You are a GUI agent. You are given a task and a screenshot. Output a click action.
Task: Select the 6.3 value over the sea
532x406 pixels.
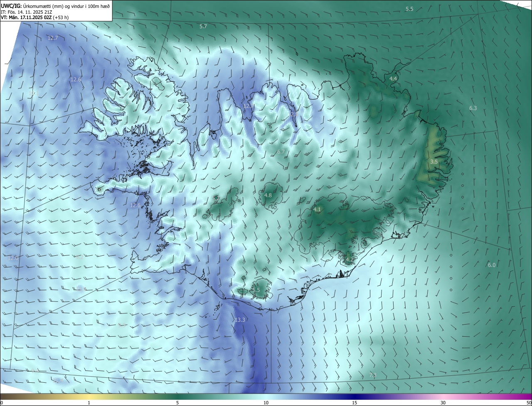[x=473, y=108]
